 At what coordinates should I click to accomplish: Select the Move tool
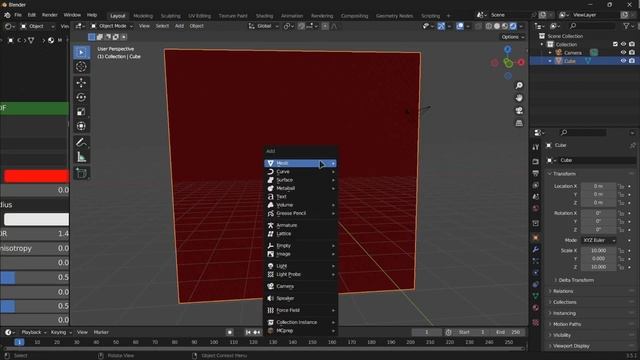(x=81, y=82)
